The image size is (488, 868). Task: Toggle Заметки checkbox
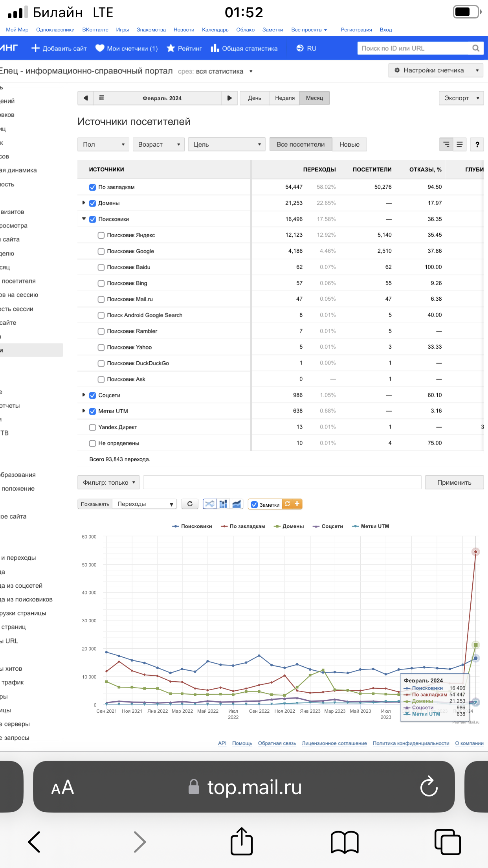pos(254,504)
